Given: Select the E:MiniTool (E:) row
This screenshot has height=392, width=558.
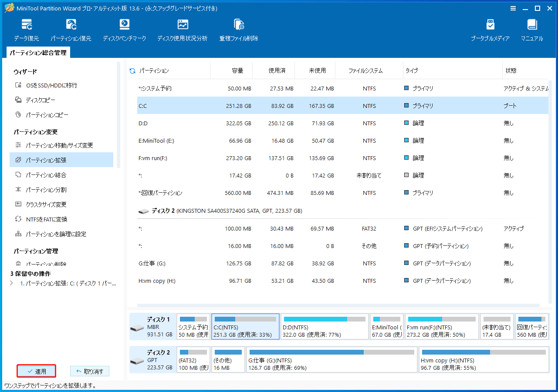Looking at the screenshot, I should (342, 141).
